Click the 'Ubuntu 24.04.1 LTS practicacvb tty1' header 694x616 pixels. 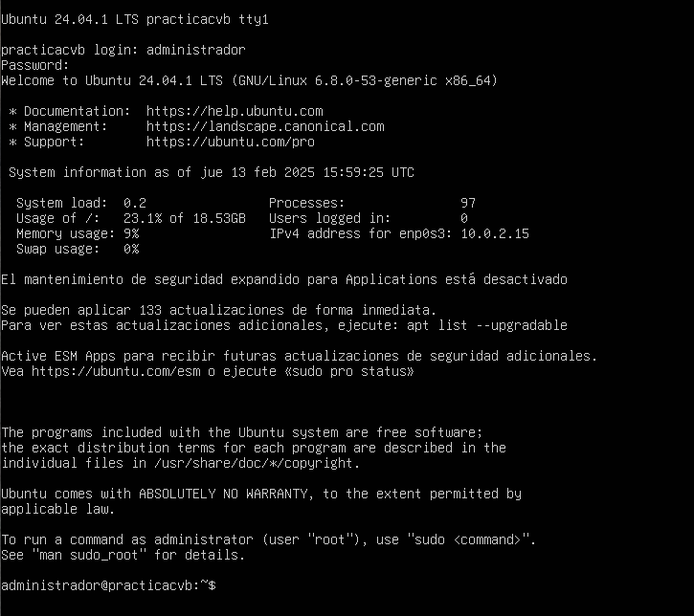[x=135, y=19]
